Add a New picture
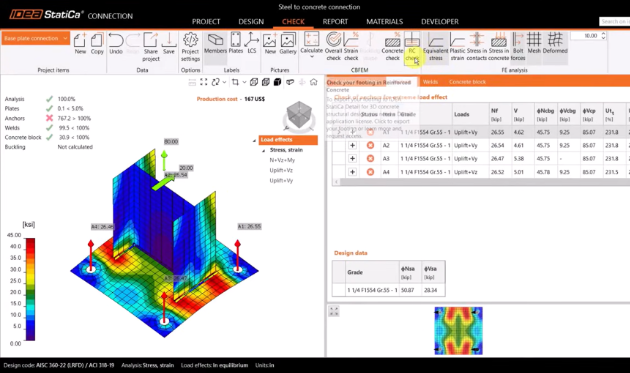The image size is (630, 373). 270,43
